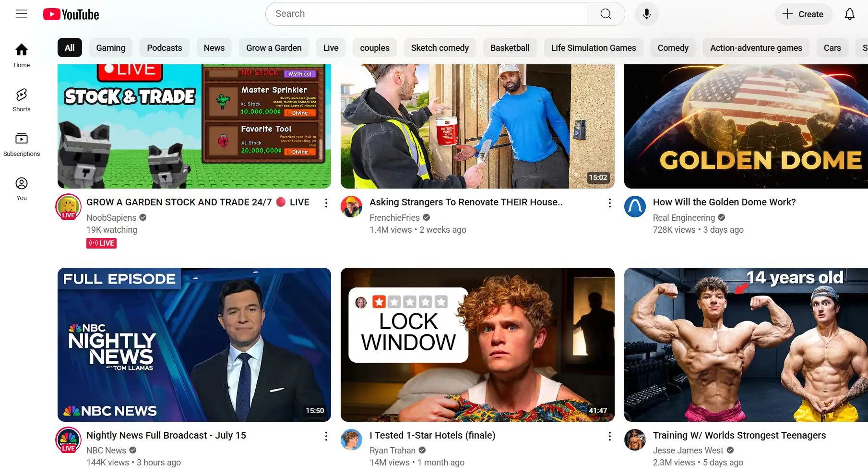
Task: Click the search magnifier button
Action: 606,14
